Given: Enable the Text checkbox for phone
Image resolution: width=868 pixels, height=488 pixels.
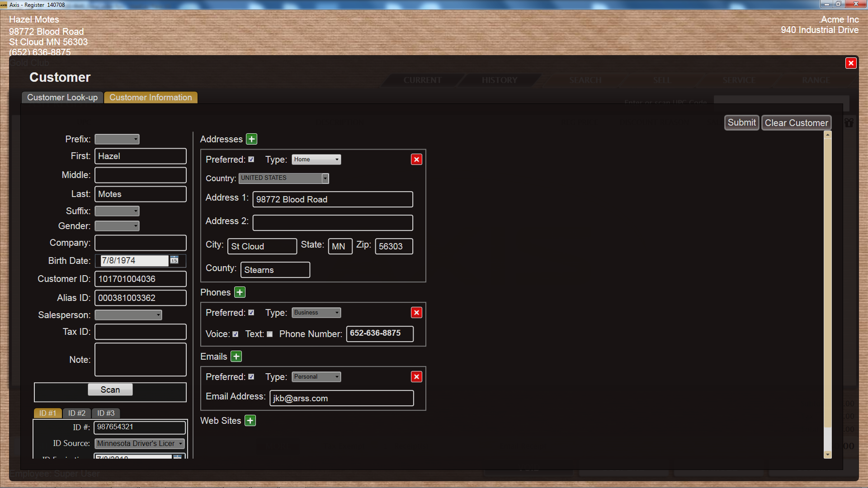Looking at the screenshot, I should (x=270, y=334).
